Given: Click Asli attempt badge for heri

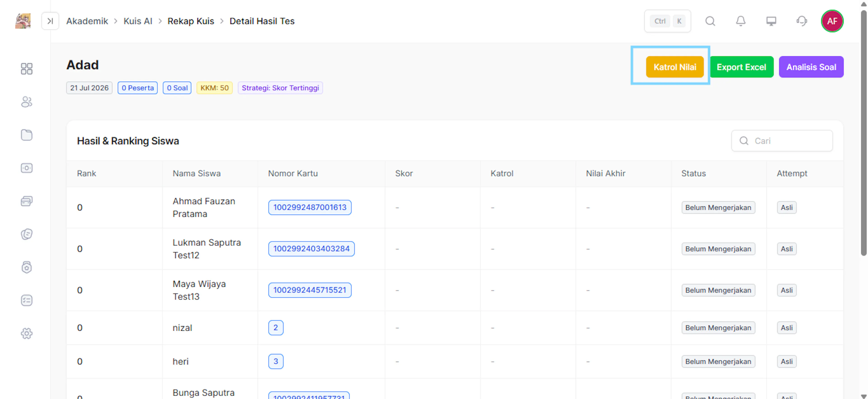Looking at the screenshot, I should coord(786,361).
